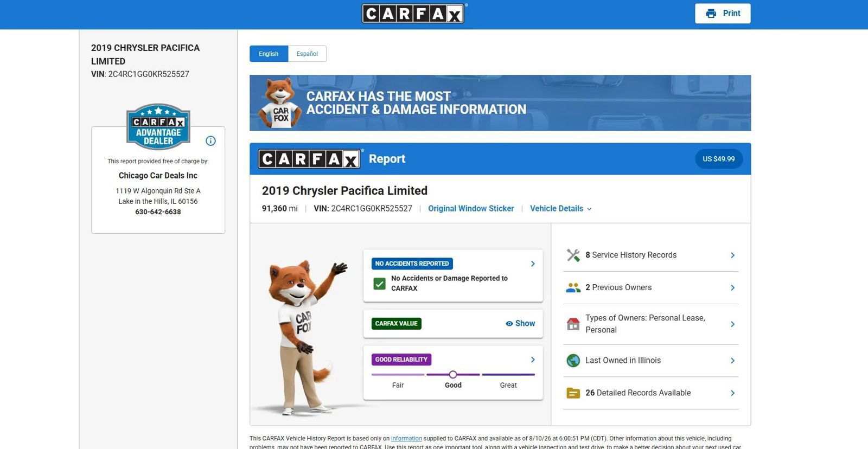Click the wrench icon for Service History Records

pyautogui.click(x=573, y=255)
